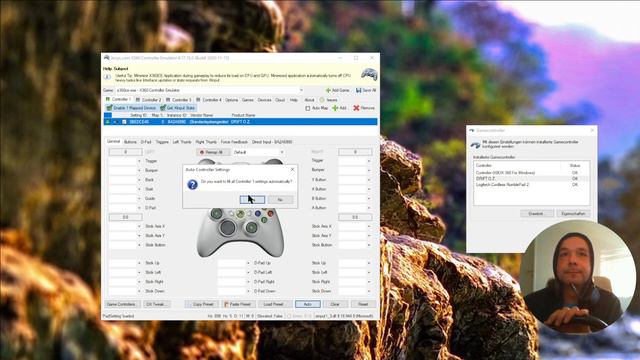Open the right Trigger mapping dropdown
The height and width of the screenshot is (360, 640).
point(369,161)
